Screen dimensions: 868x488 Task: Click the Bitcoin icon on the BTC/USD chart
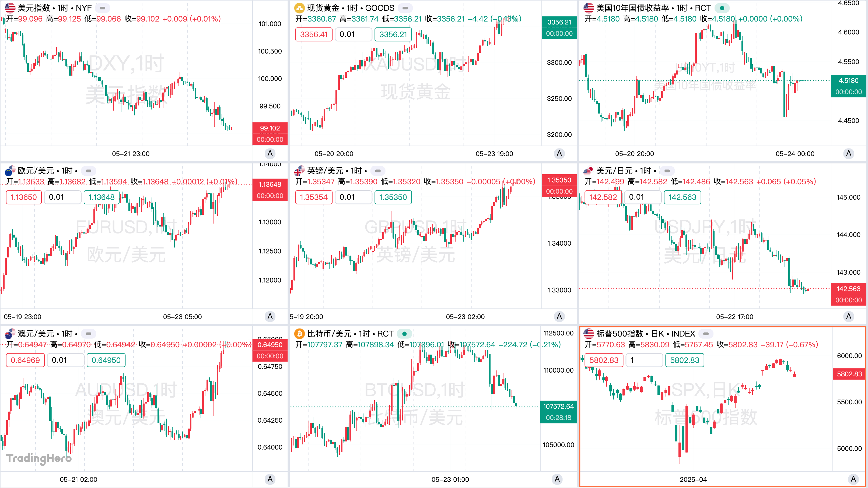pos(299,334)
